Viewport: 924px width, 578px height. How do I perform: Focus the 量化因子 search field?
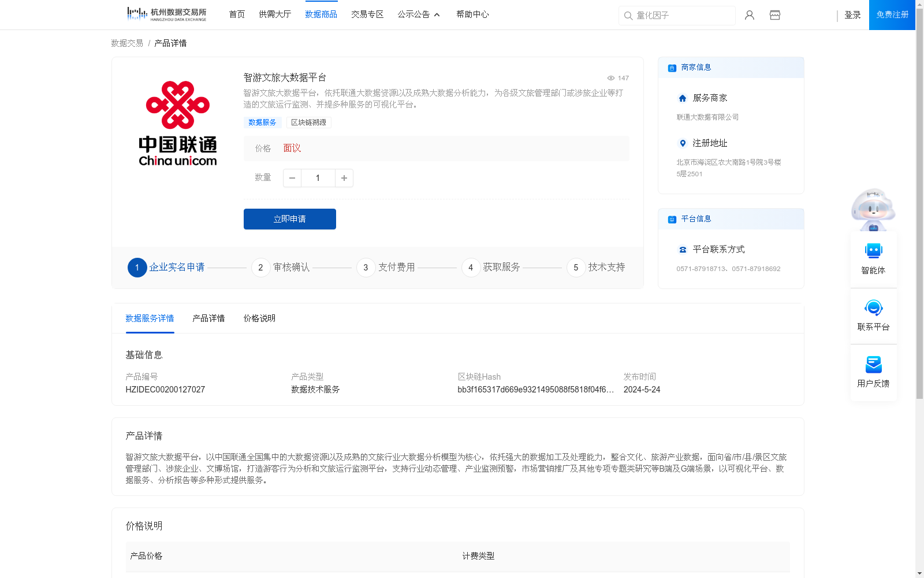[x=677, y=16]
